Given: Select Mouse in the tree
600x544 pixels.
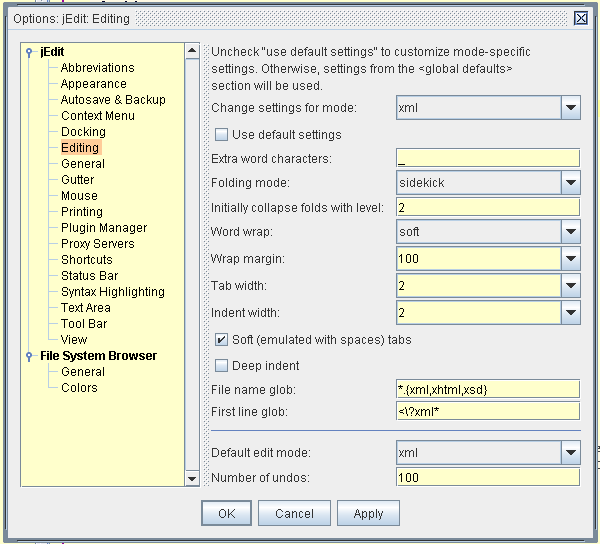Looking at the screenshot, I should pos(79,196).
